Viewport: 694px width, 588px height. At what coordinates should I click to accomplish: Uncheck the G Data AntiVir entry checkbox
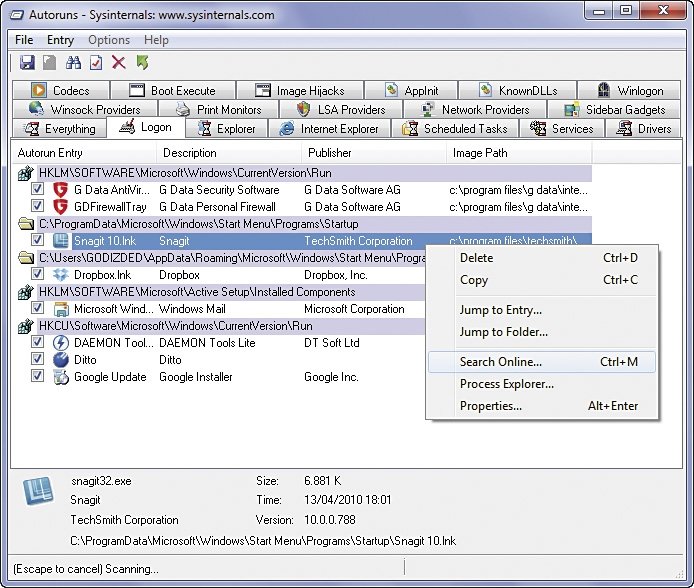[37, 189]
